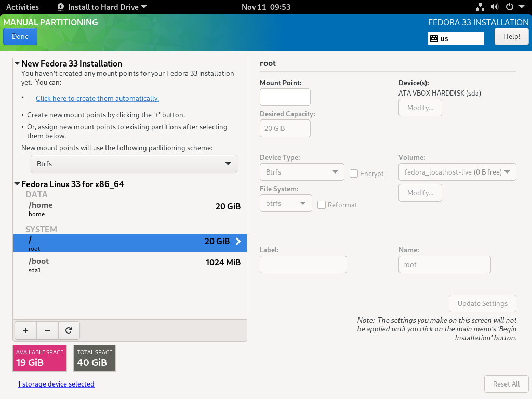Image resolution: width=532 pixels, height=399 pixels.
Task: Click the ATA VBOX HARDDISK (sda) text
Action: click(x=440, y=93)
